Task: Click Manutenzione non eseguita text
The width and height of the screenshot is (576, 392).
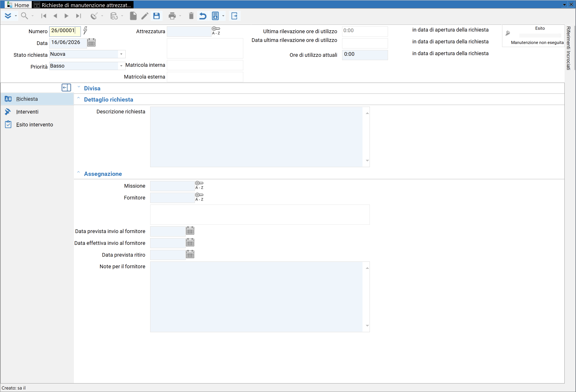Action: pyautogui.click(x=537, y=42)
